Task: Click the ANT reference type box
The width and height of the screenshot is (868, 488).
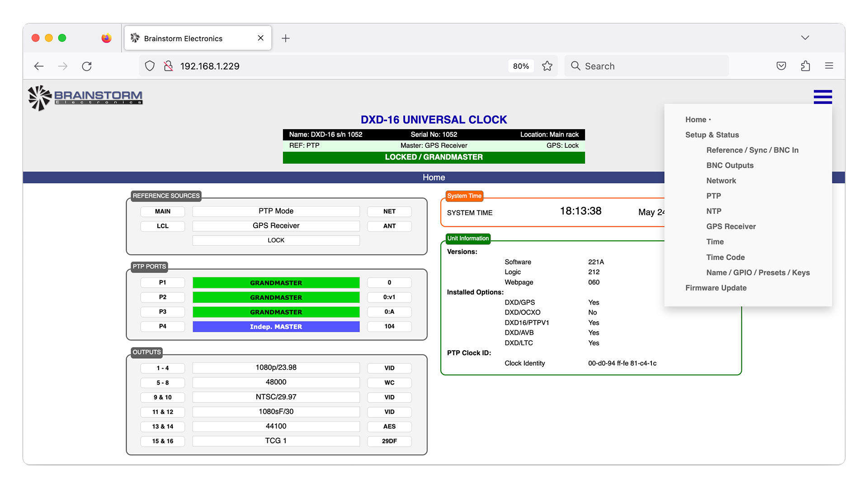Action: [x=389, y=226]
